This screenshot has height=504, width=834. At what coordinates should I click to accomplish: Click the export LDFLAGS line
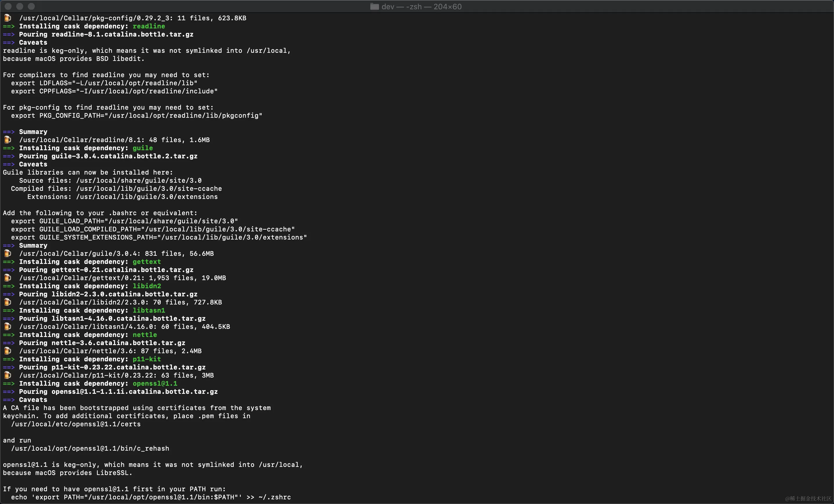click(x=104, y=83)
